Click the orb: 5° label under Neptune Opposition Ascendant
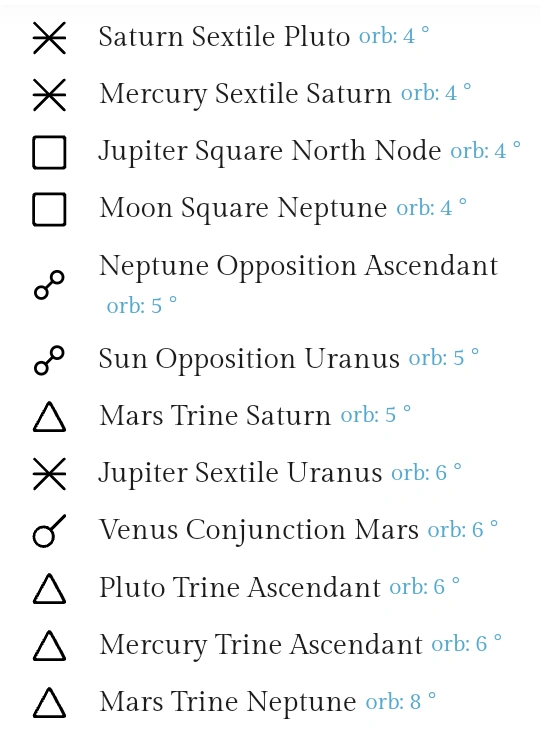Viewport: 540px width, 732px height. coord(142,305)
